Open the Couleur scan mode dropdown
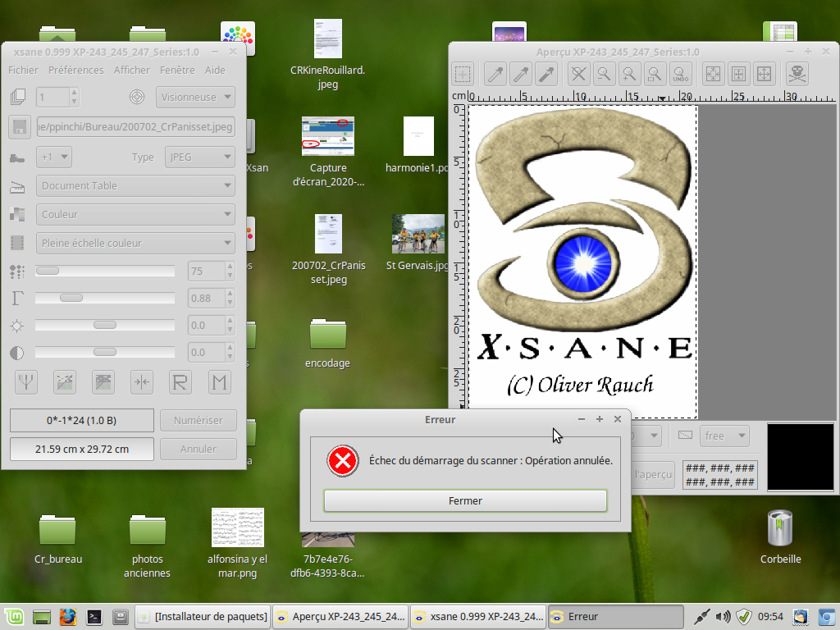Viewport: 840px width, 630px height. tap(135, 214)
